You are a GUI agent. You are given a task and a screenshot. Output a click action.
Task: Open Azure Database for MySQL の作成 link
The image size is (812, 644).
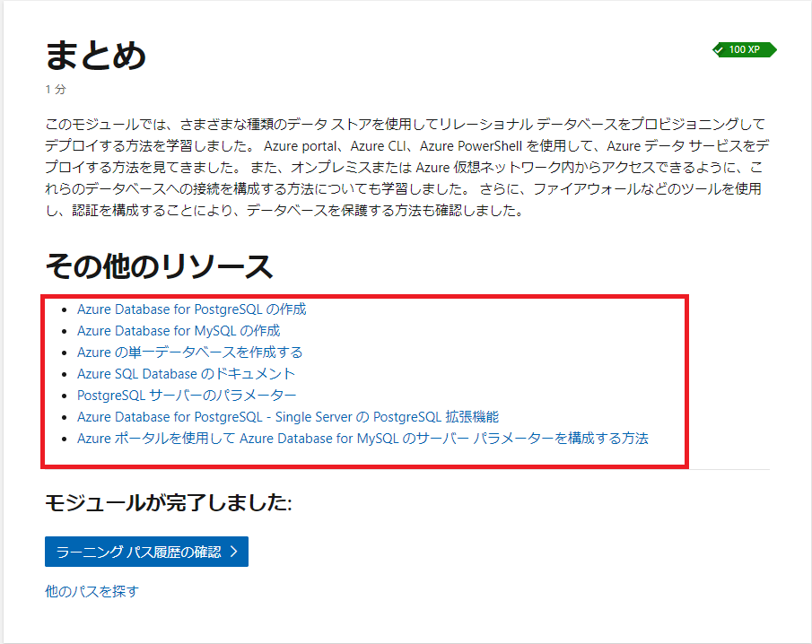click(178, 331)
